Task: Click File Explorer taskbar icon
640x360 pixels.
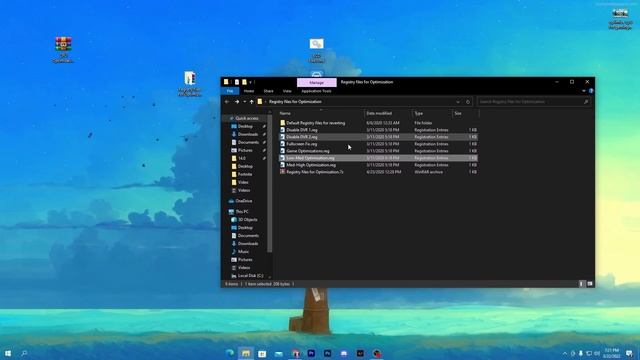Action: point(246,353)
